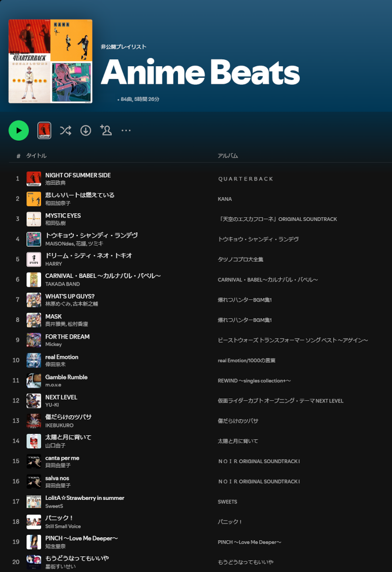392x572 pixels.
Task: Select track 太陽と月に背いて in the title column
Action: tap(68, 437)
